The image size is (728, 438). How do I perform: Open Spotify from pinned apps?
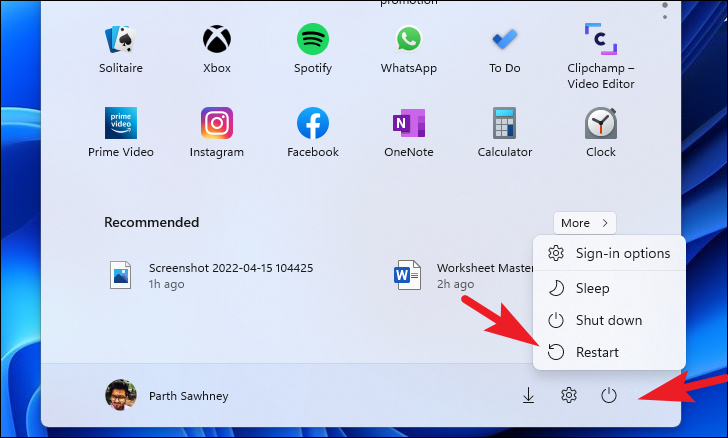(x=312, y=48)
